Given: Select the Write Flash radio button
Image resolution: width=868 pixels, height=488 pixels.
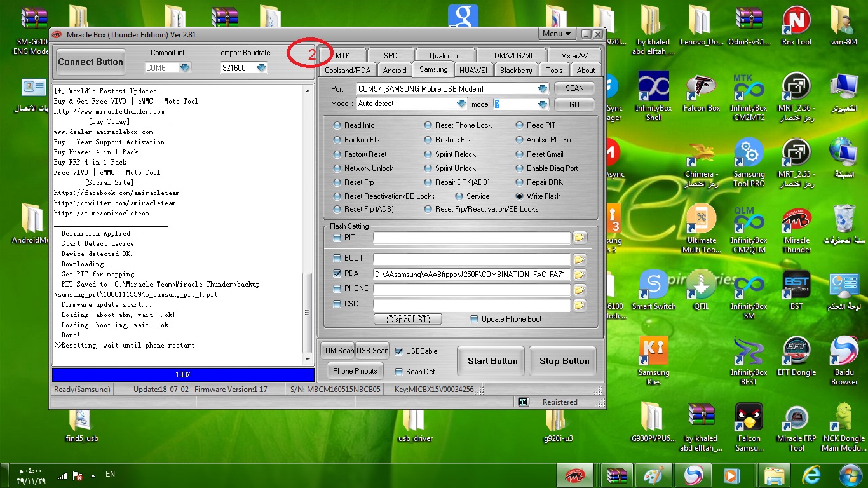Looking at the screenshot, I should click(538, 196).
